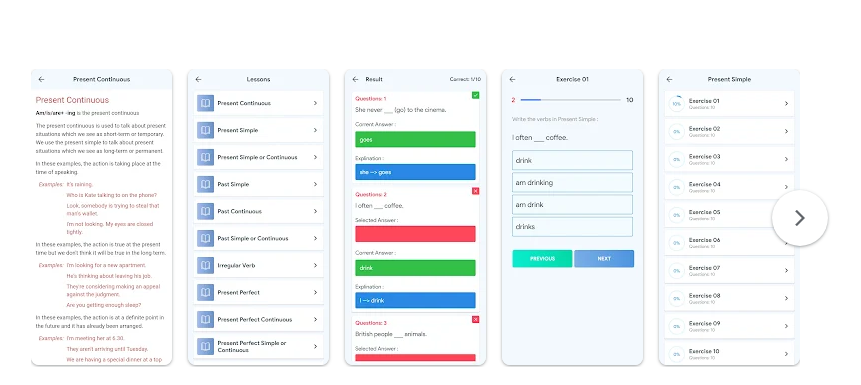Click green check mark on Question 1
The height and width of the screenshot is (385, 861).
pos(475,95)
